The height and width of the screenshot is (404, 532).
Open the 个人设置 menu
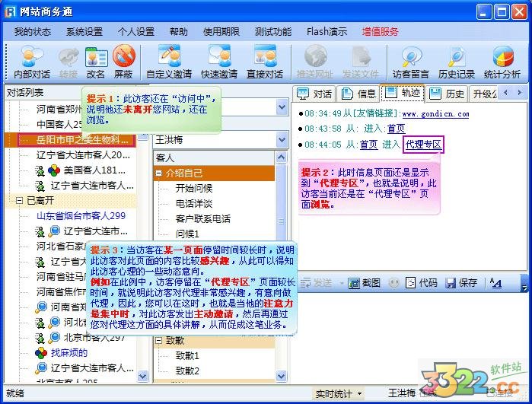[x=136, y=31]
